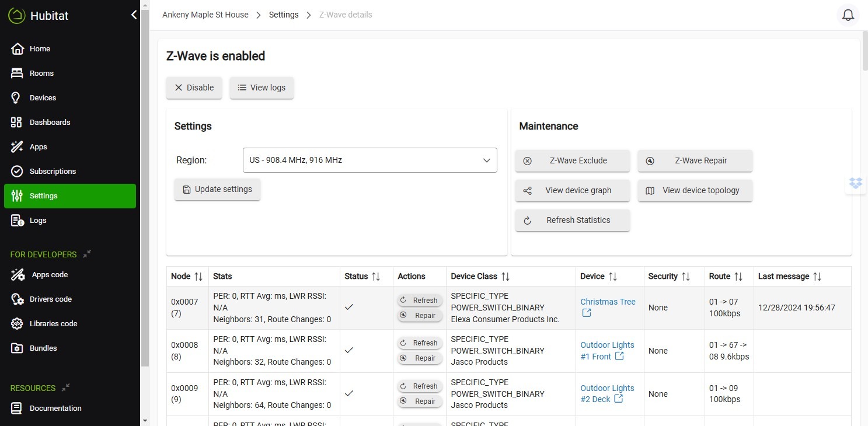This screenshot has width=868, height=426.
Task: Sort by Route column header
Action: point(720,277)
